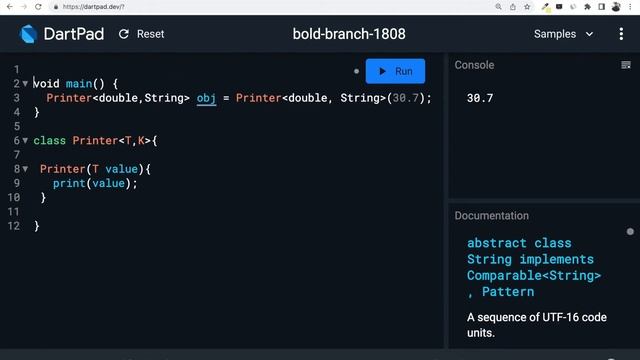Click the lock icon in address bar
This screenshot has width=640, height=360.
point(56,7)
